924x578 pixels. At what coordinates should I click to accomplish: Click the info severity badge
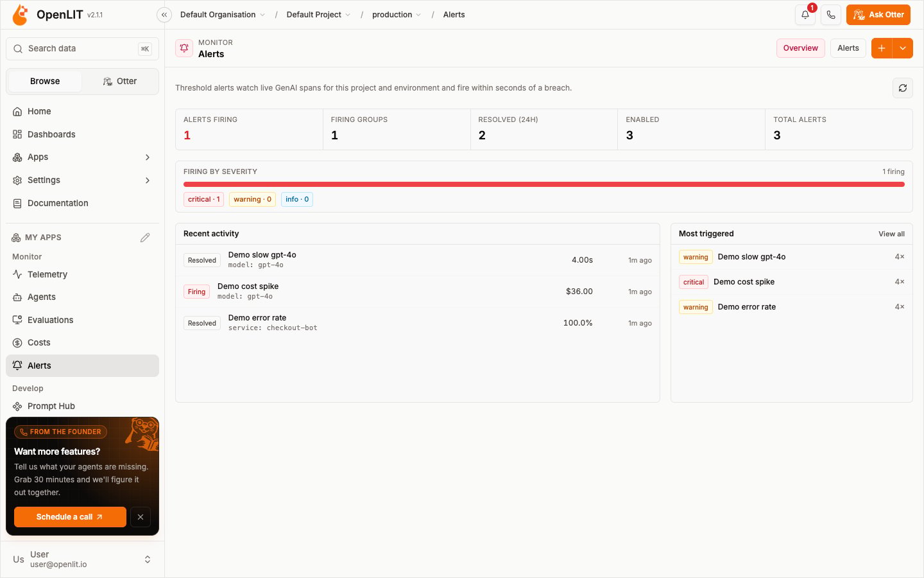pos(297,200)
